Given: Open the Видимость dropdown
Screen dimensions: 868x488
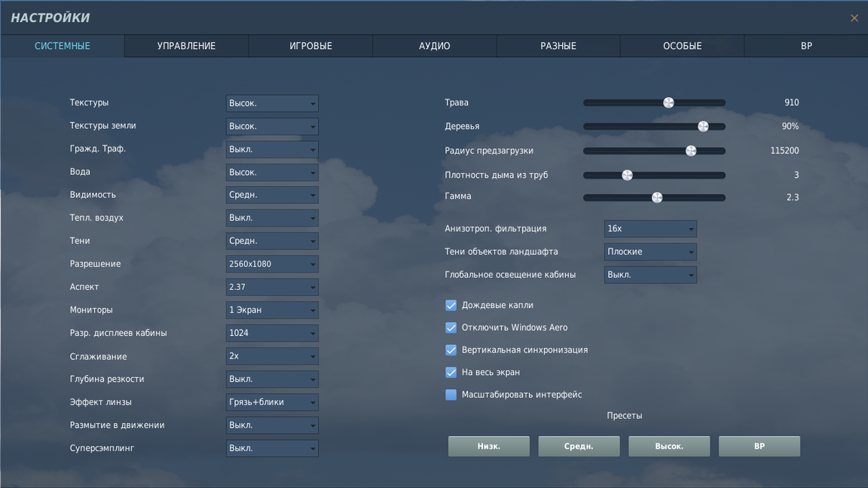Looking at the screenshot, I should [272, 195].
